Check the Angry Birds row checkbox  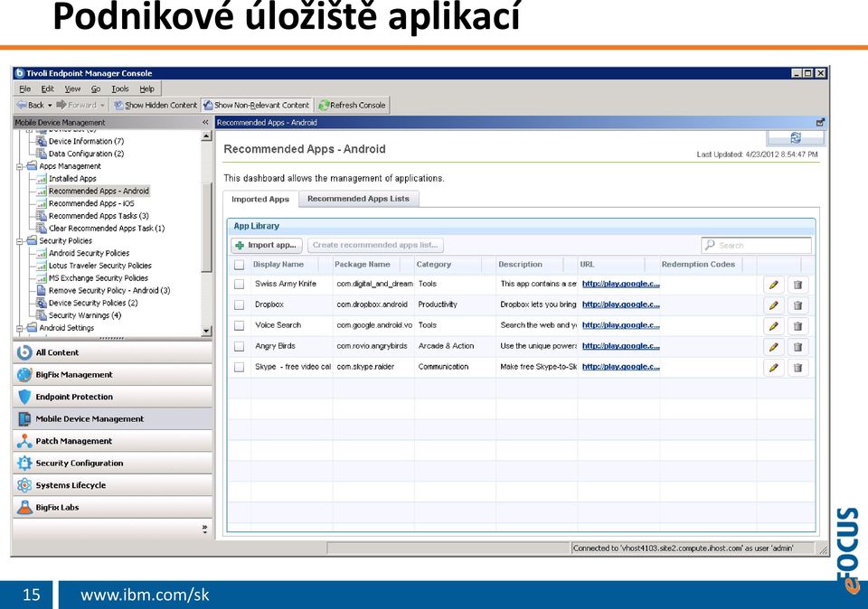[239, 346]
